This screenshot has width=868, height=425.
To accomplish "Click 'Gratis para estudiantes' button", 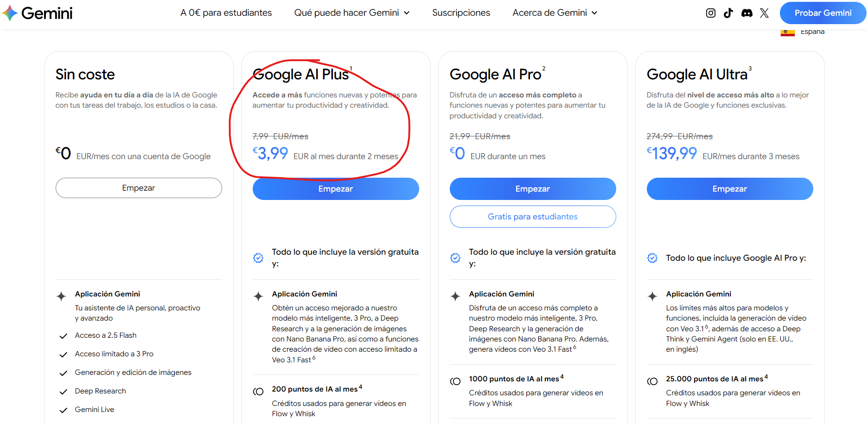I will click(x=533, y=217).
